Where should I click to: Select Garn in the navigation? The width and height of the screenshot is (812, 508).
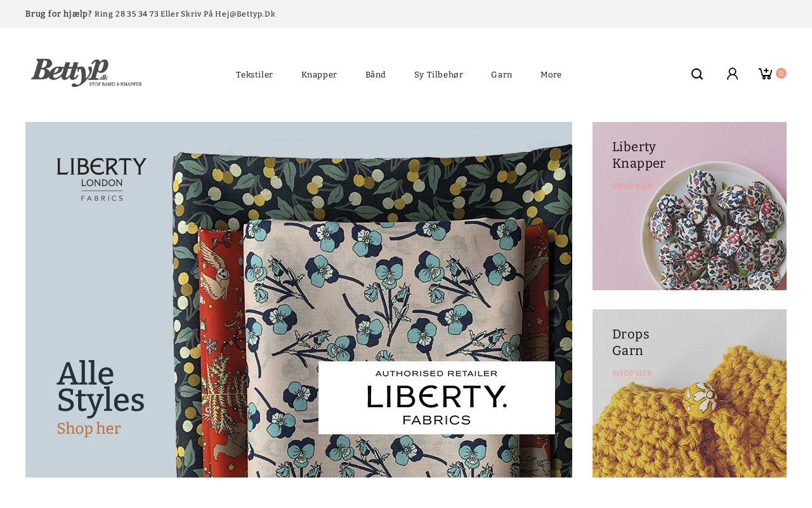(x=502, y=75)
